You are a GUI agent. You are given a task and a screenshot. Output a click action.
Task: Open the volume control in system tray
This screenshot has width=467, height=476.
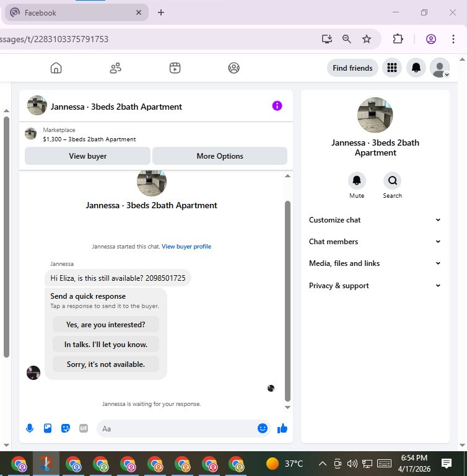click(352, 464)
